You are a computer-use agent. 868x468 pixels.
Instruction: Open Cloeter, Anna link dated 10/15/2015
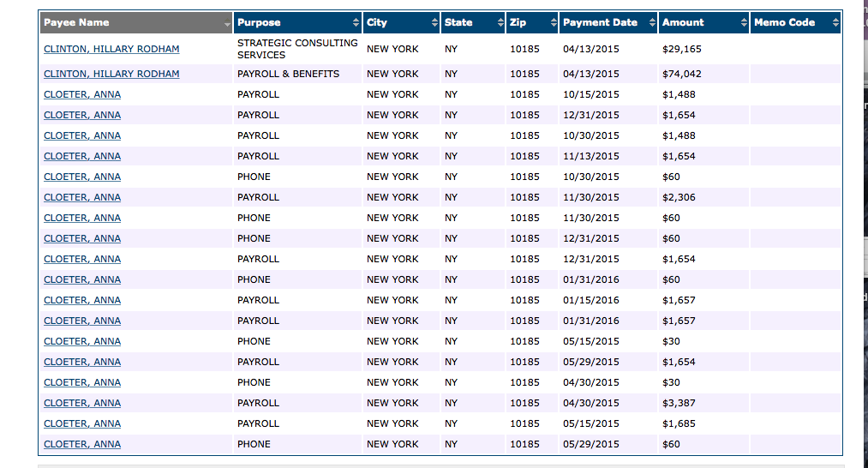tap(82, 94)
